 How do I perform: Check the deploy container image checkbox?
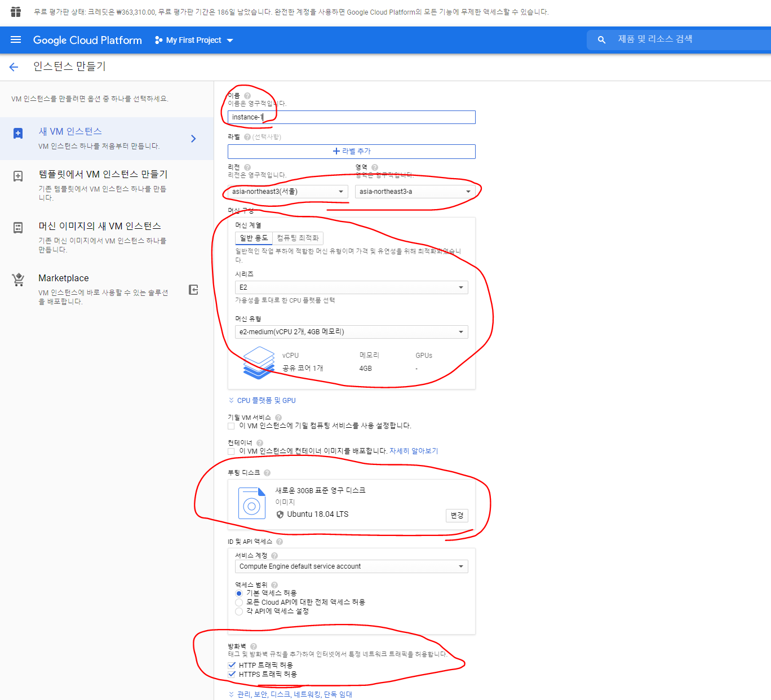click(x=231, y=451)
